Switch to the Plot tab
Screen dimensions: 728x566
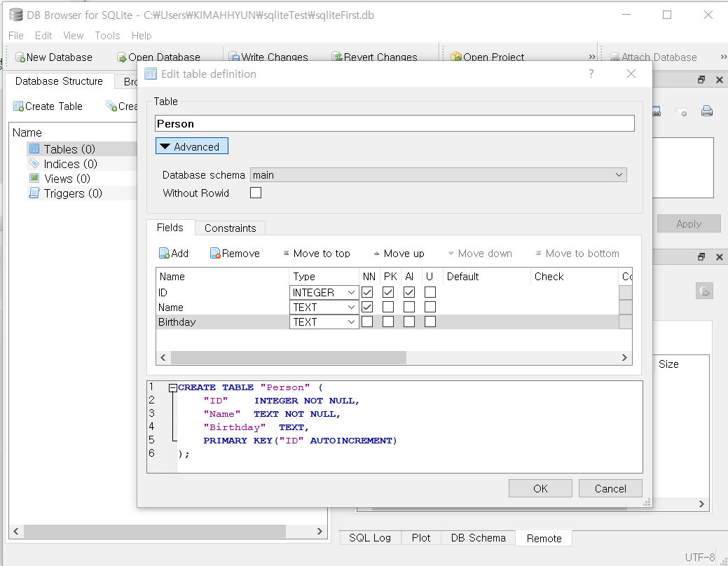pos(420,538)
